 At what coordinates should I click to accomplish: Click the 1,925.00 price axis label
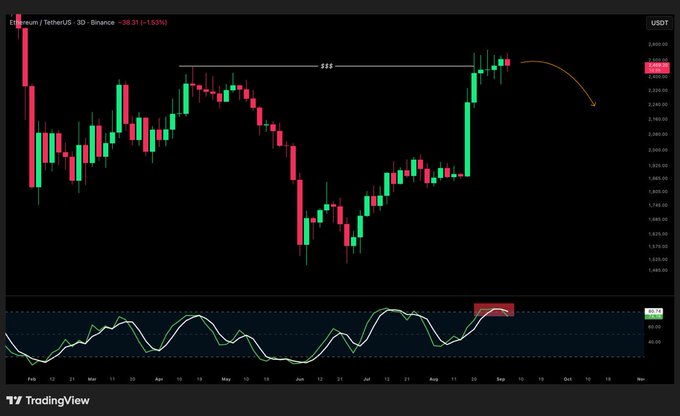tap(658, 166)
